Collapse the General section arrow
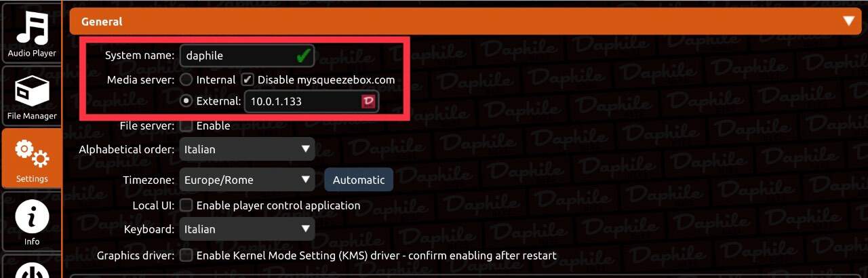 point(848,21)
